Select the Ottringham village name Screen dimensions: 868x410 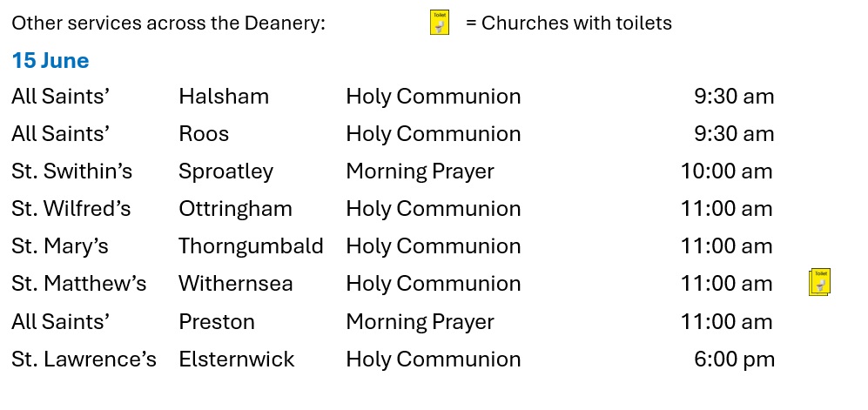[x=235, y=209]
